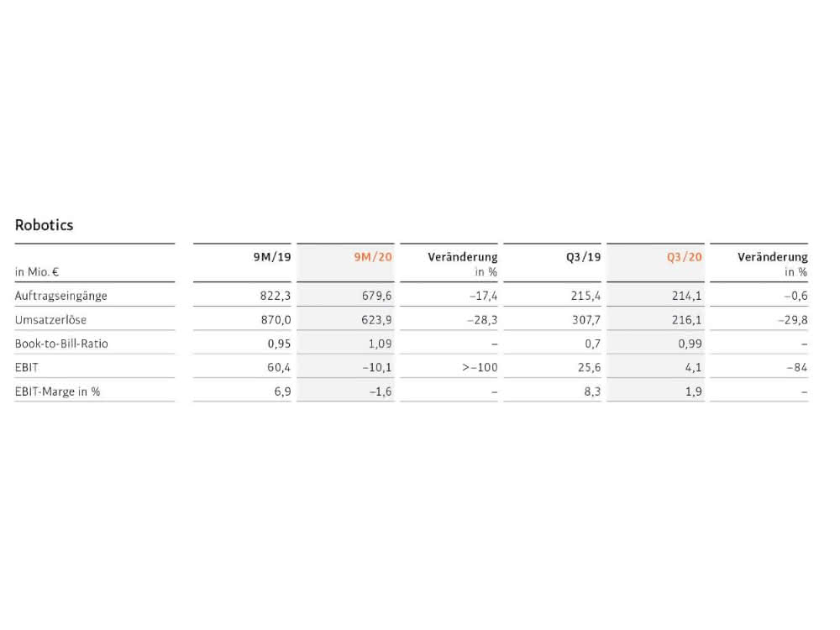Click the 822,3 Auftragseingänge value
Viewport: 840px width, 630px height.
276,296
